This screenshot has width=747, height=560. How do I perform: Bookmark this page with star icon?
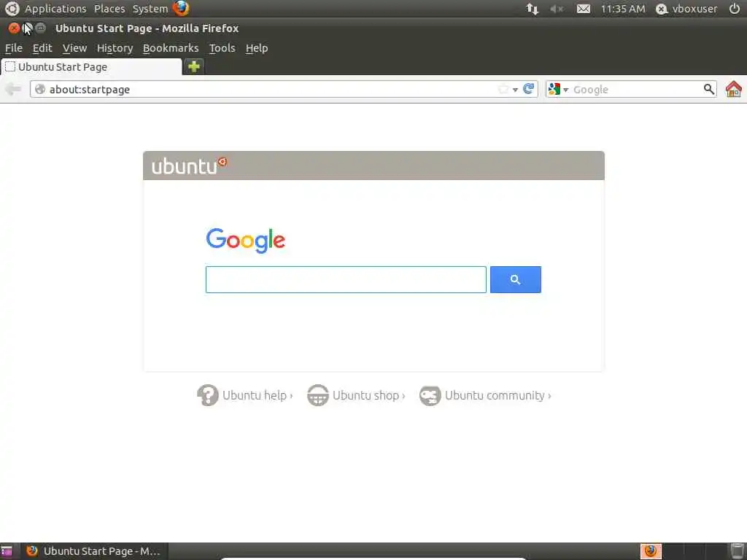point(503,89)
